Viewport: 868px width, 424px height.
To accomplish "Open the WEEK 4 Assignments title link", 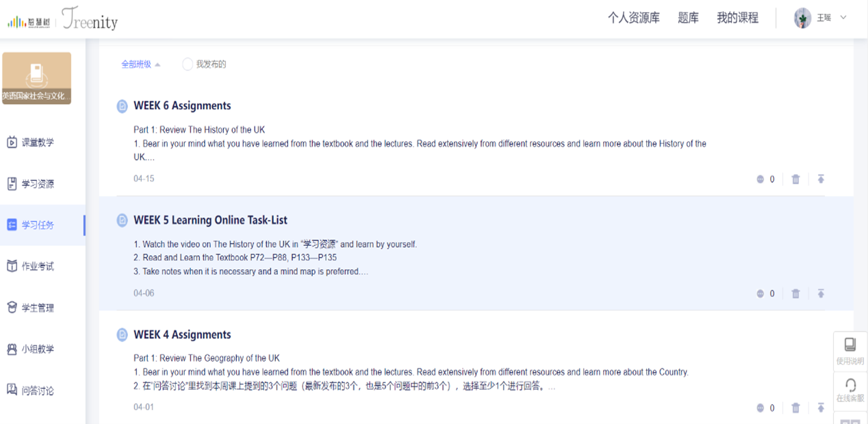I will point(182,335).
